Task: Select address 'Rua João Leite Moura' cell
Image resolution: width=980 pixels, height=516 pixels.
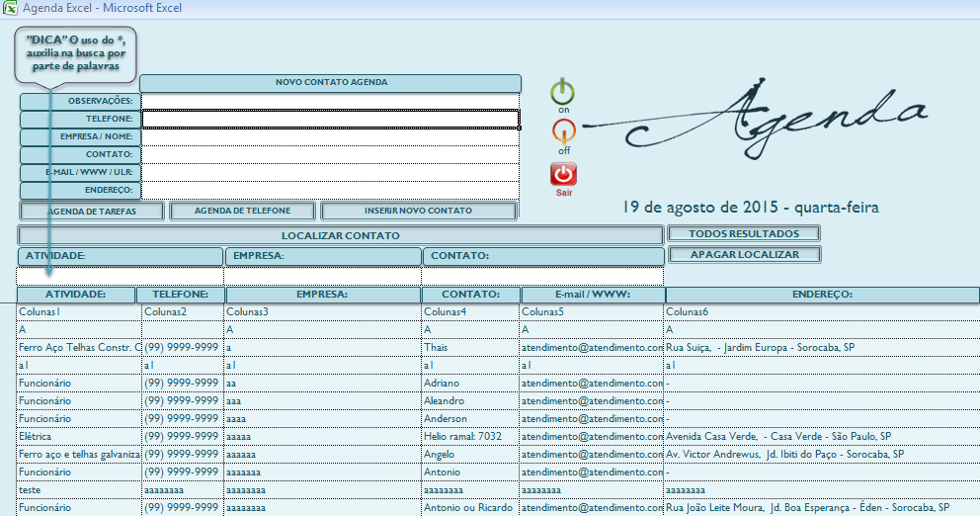Action: 821,508
